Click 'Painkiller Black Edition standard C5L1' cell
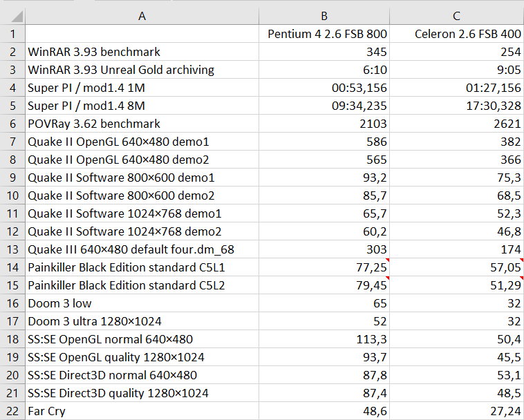Screen dimensions: 524x420 pyautogui.click(x=142, y=267)
